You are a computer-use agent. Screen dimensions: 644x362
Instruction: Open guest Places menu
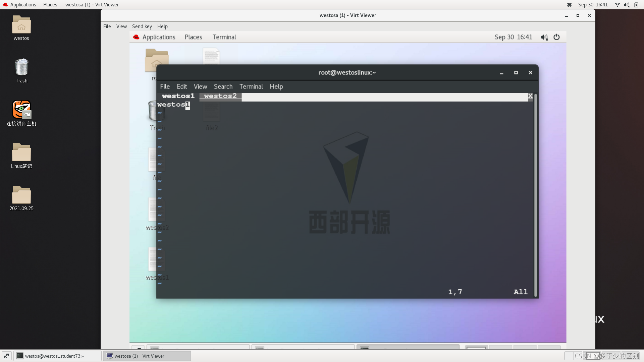point(193,37)
